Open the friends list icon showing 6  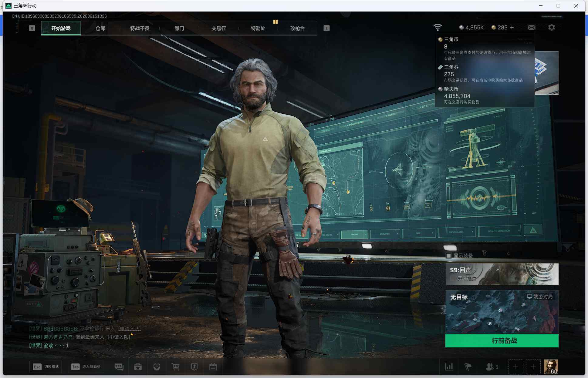tap(492, 367)
